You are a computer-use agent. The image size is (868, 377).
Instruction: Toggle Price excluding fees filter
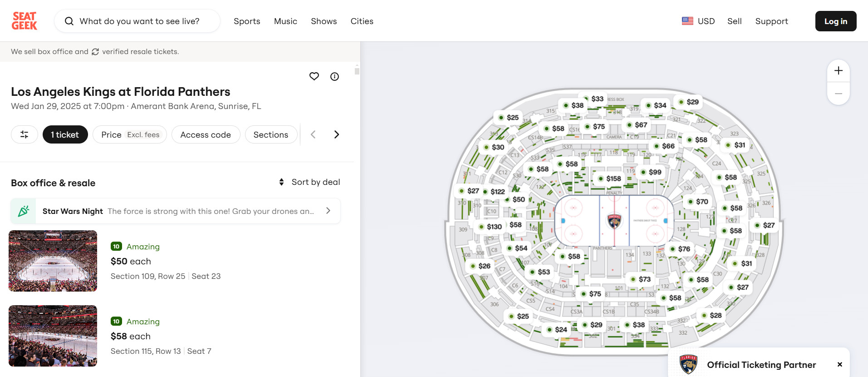point(130,134)
